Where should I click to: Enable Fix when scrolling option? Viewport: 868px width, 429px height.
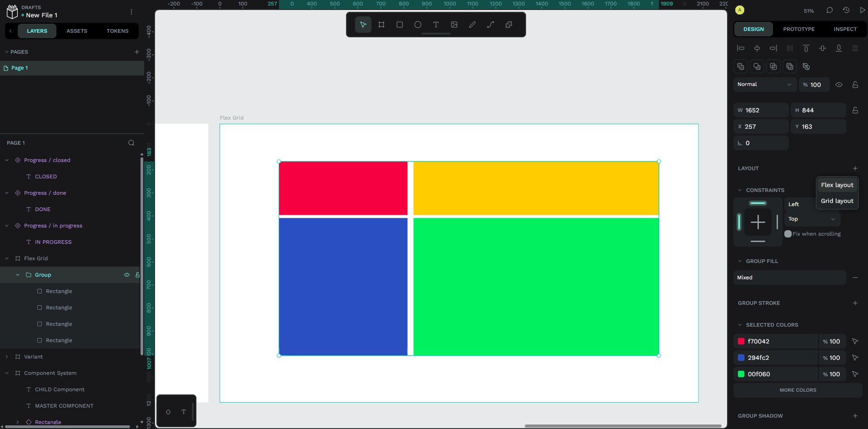788,234
